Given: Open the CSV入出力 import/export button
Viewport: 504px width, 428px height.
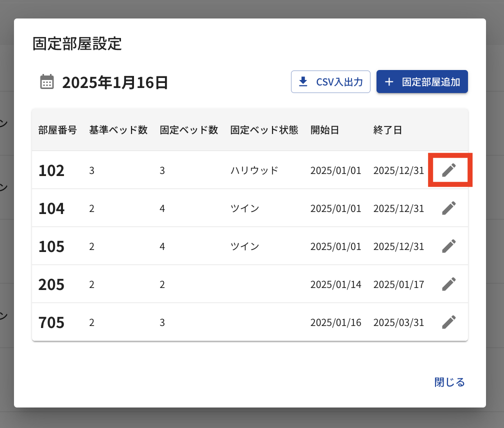Looking at the screenshot, I should (330, 81).
